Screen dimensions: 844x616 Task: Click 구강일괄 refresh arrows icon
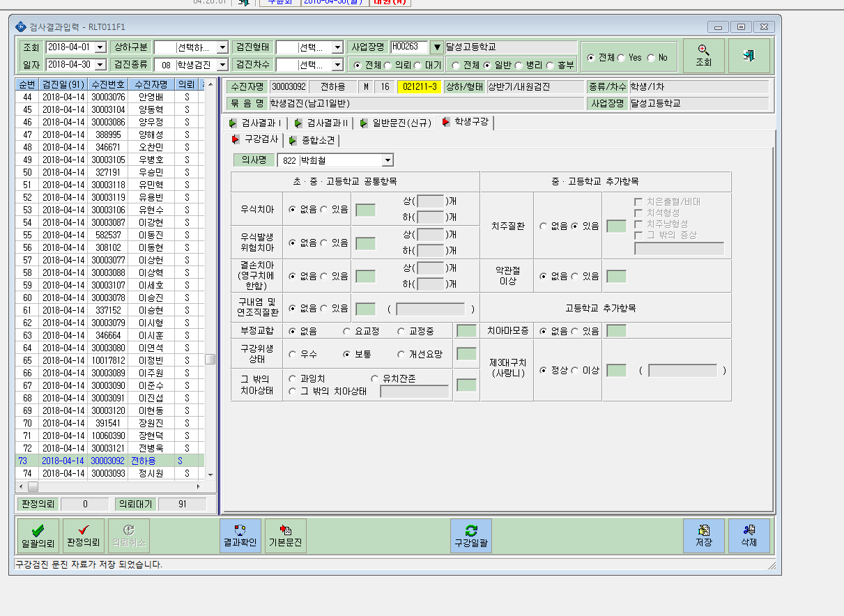pyautogui.click(x=471, y=535)
